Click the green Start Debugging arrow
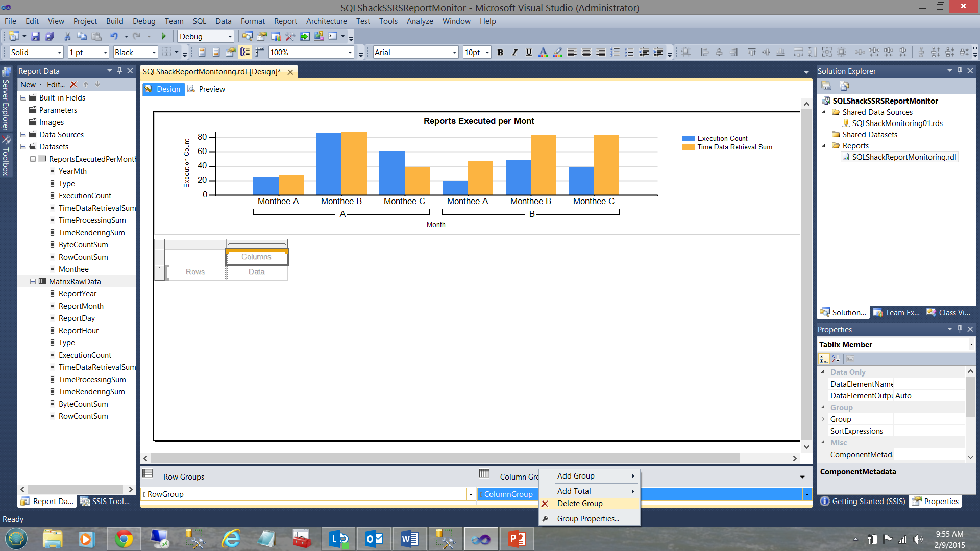 [164, 36]
